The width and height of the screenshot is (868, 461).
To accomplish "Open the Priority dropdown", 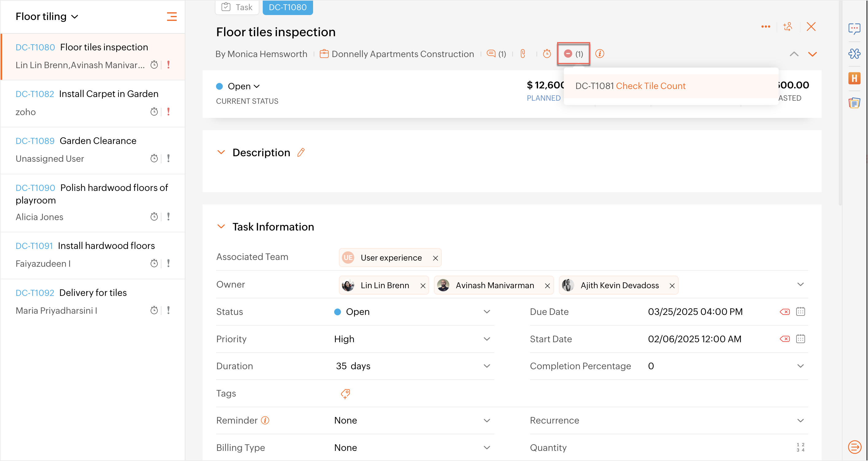I will point(486,339).
